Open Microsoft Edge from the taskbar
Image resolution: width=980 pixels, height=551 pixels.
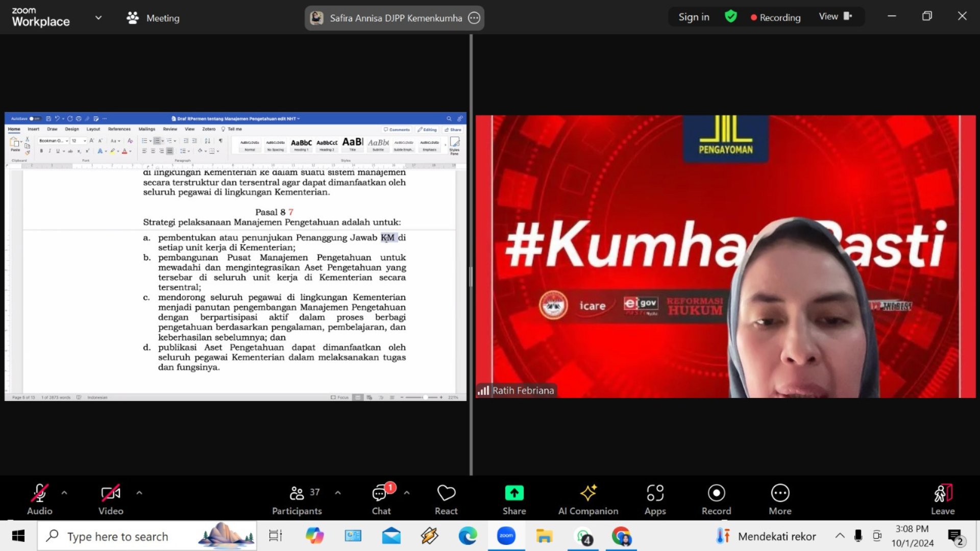pyautogui.click(x=468, y=536)
